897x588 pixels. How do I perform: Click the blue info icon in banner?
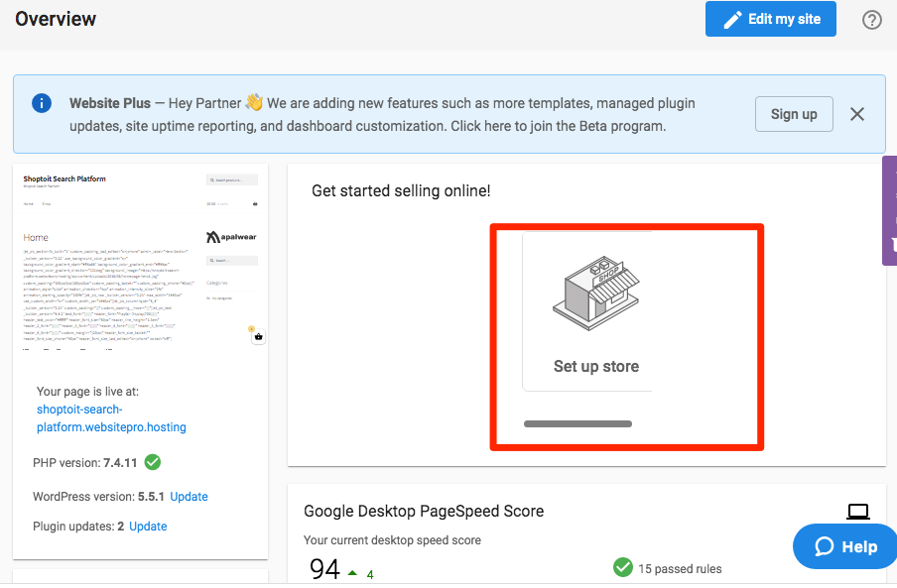[x=42, y=103]
